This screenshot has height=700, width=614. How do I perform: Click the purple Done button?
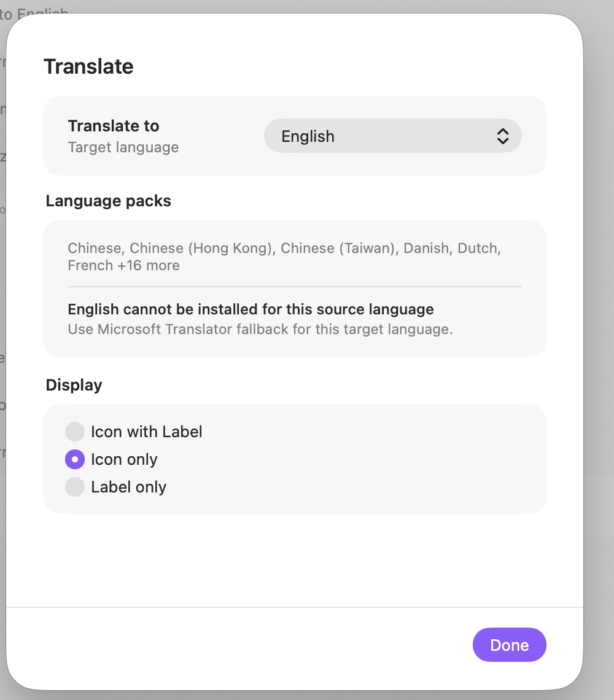[509, 645]
